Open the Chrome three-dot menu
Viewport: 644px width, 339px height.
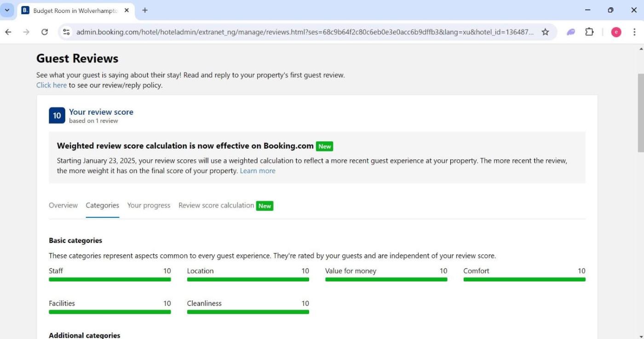634,32
